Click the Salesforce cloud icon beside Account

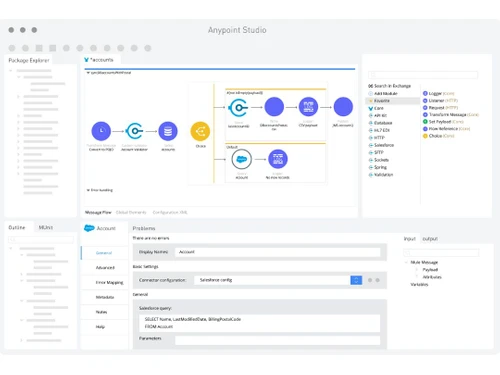(x=89, y=228)
